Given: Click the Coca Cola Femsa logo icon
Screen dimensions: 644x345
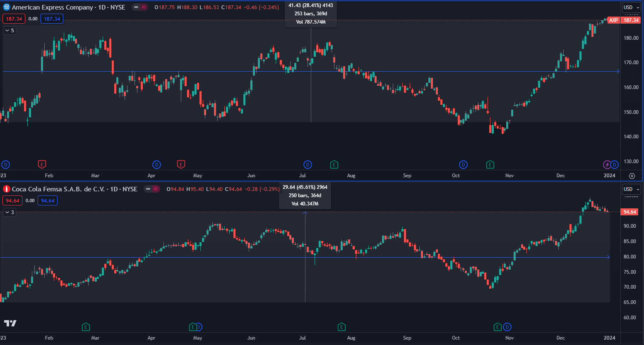Looking at the screenshot, I should pos(7,189).
